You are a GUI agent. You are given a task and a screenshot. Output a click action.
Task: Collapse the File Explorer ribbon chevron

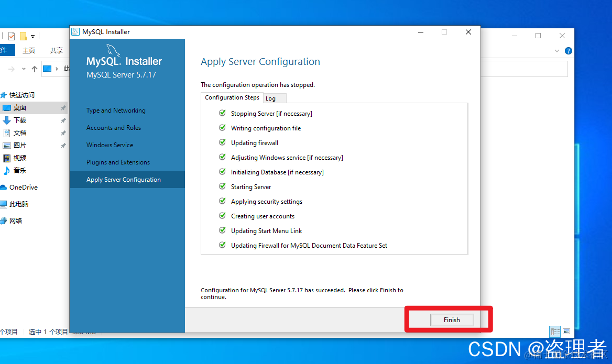(x=557, y=51)
